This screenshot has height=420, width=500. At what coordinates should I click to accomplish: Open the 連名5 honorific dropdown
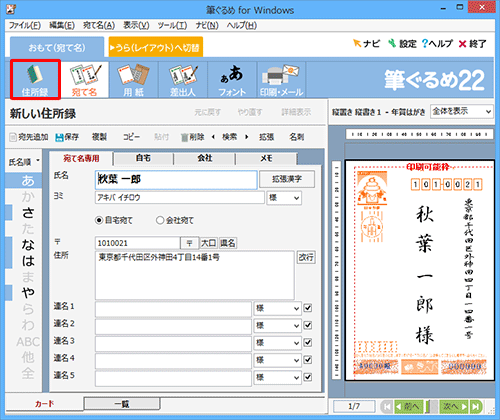pyautogui.click(x=277, y=378)
